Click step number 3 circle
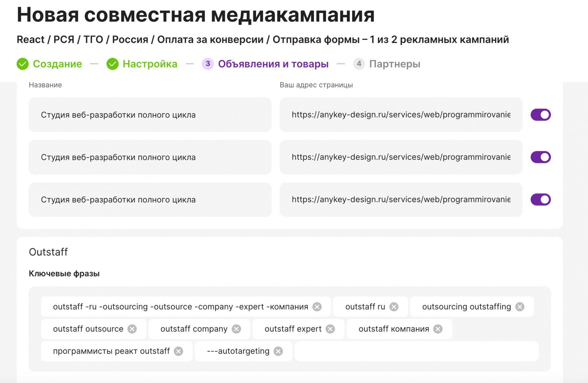The width and height of the screenshot is (588, 383). 208,64
